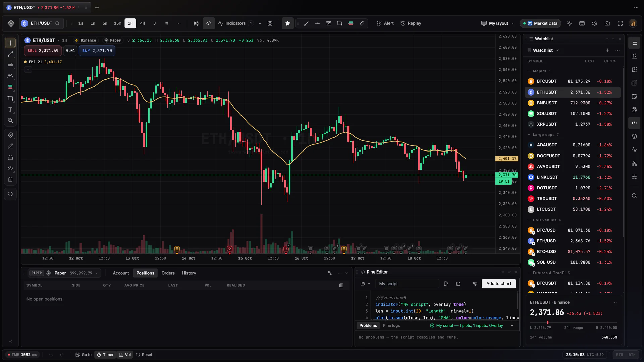Screen dimensions: 644x362
Task: Enter fullscreen mode icon
Action: click(x=620, y=23)
